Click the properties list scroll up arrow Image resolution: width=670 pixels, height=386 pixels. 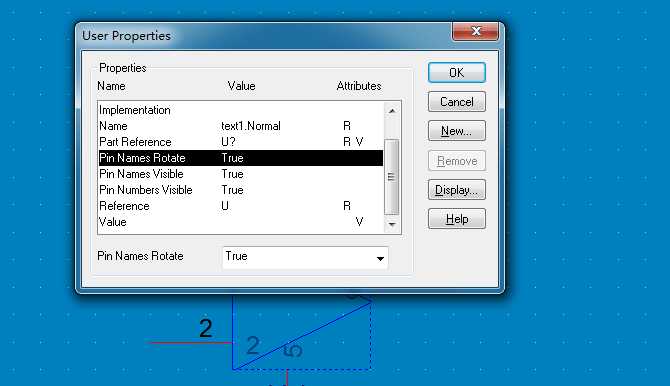[391, 111]
